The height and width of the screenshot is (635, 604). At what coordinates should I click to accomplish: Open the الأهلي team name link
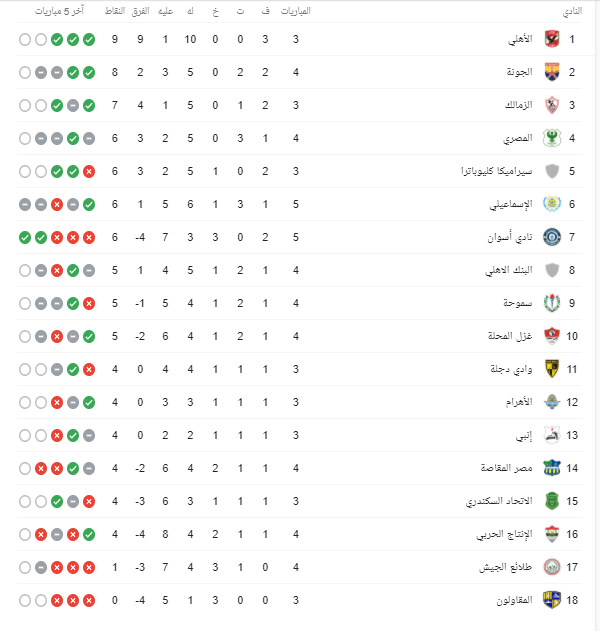pos(520,39)
